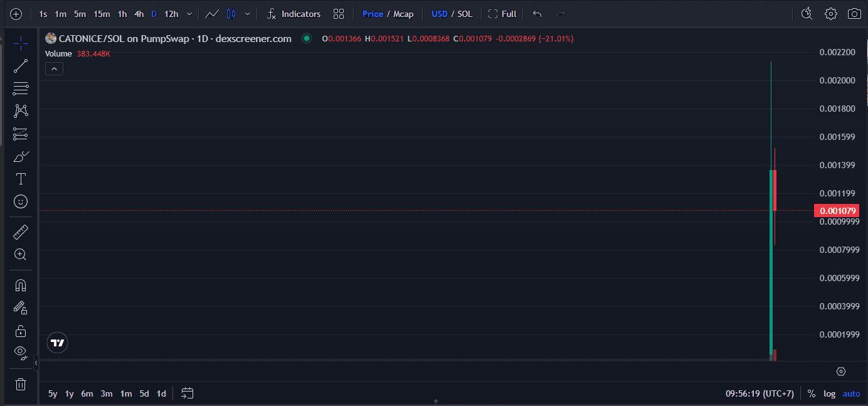Take a snapshot with the camera icon
The height and width of the screenshot is (406, 868).
coord(854,14)
